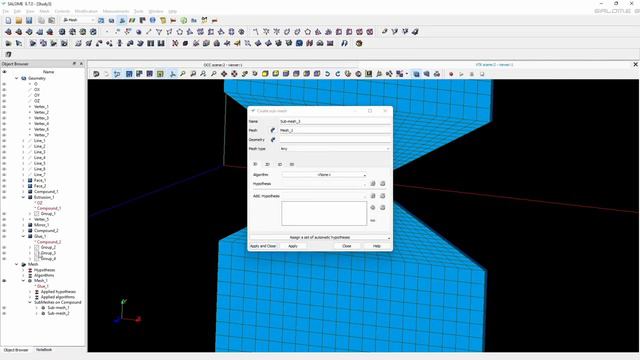Open the File menu
The image size is (640, 360).
[x=5, y=11]
